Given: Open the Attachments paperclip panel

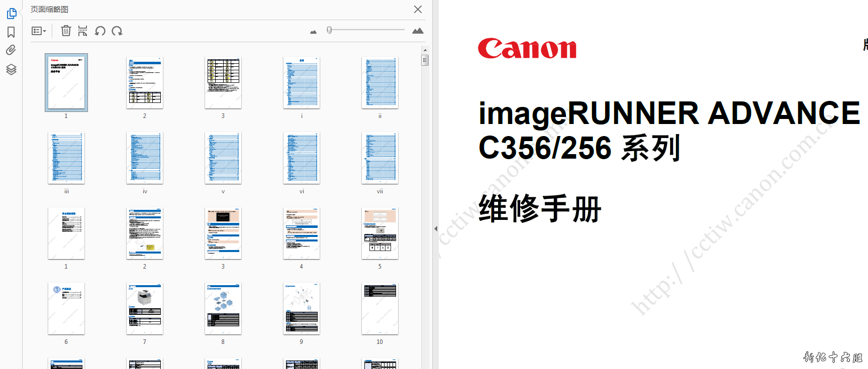Looking at the screenshot, I should point(11,50).
